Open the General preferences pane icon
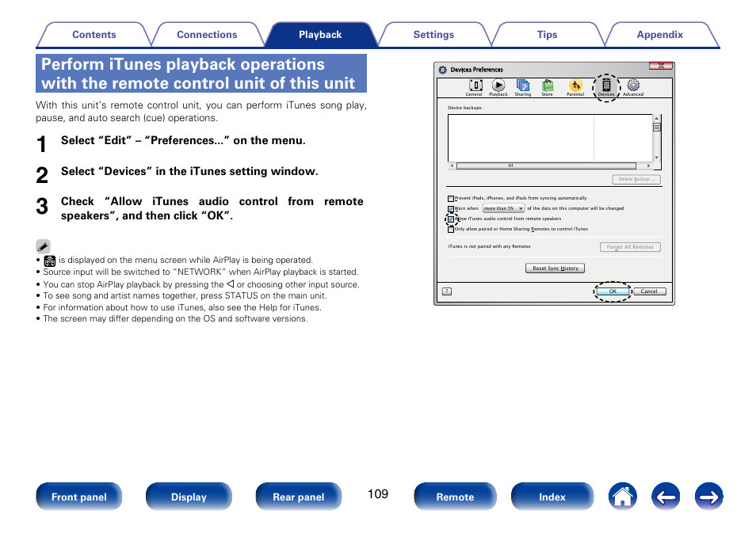 click(475, 87)
